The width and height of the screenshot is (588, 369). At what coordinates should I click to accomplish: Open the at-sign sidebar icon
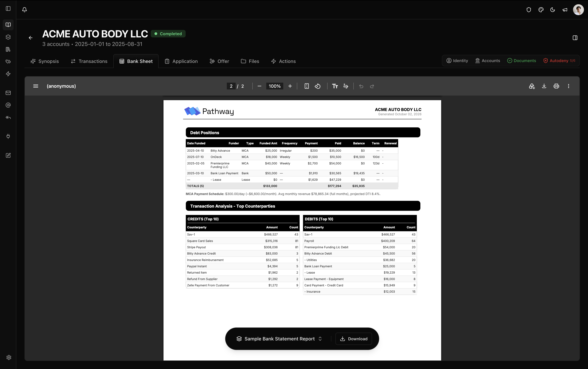click(8, 105)
